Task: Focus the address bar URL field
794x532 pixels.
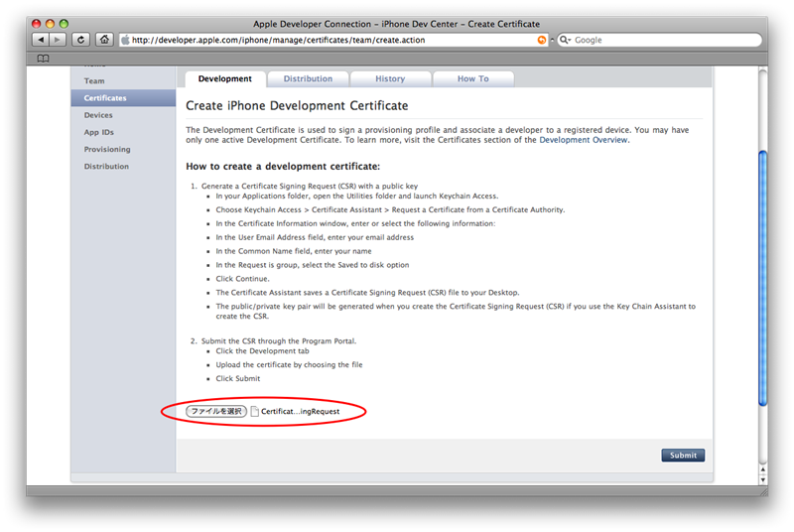Action: coord(332,40)
